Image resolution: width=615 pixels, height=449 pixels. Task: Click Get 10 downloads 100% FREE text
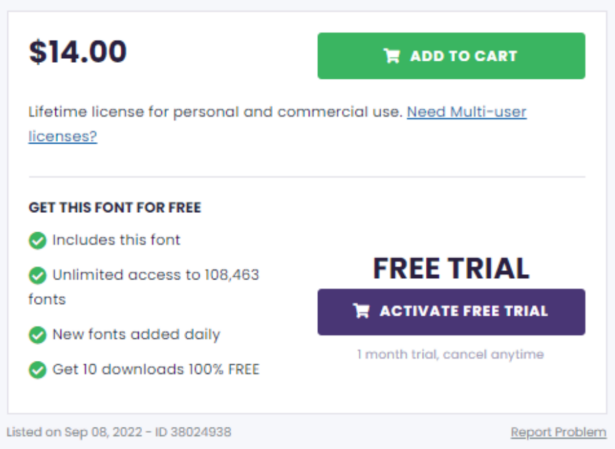point(156,369)
